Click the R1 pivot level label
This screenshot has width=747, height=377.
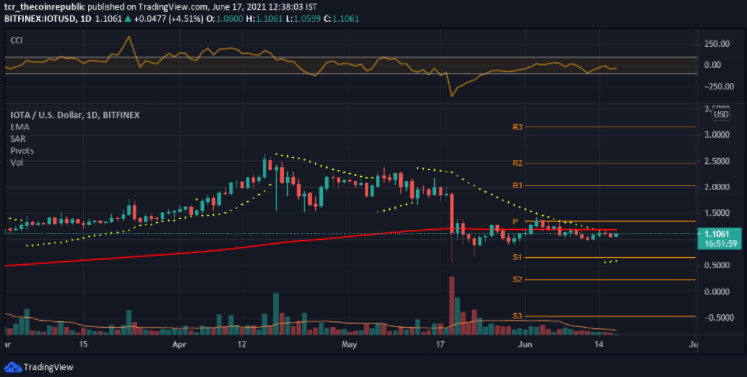[518, 185]
